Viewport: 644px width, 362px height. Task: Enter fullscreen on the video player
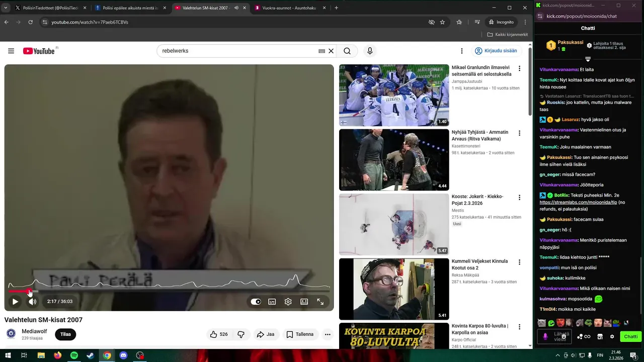320,302
